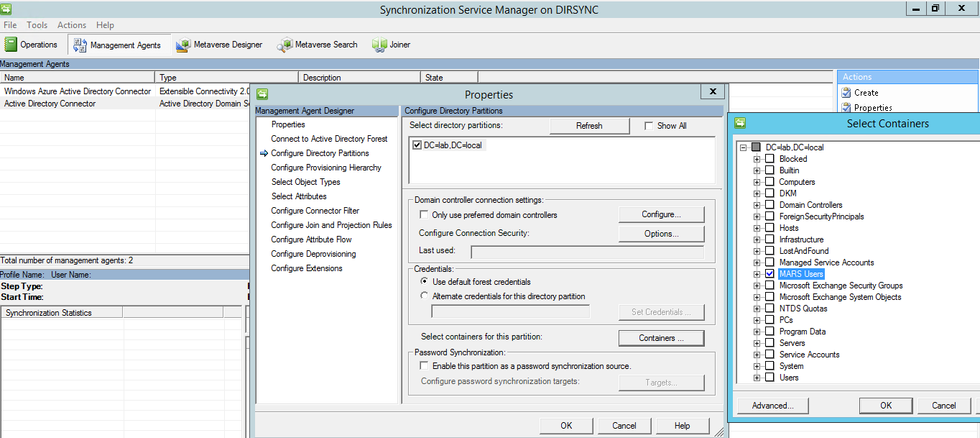Collapse the DC=lab,DC=local root node
This screenshot has height=438, width=980.
(743, 147)
